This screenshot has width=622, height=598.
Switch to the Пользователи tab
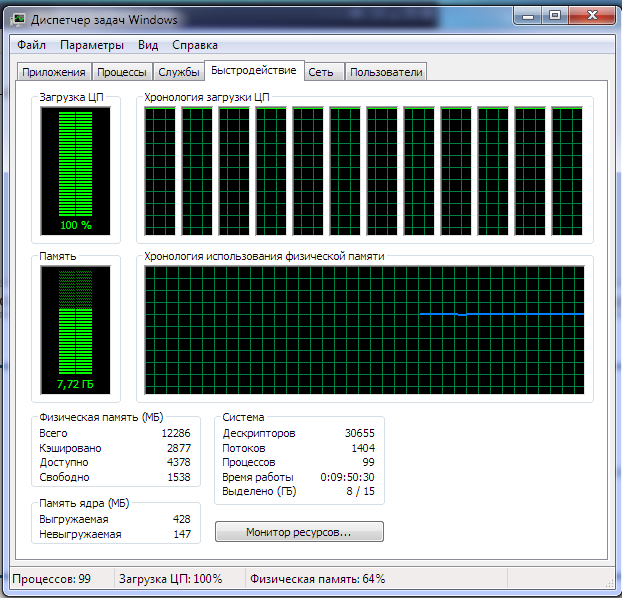click(386, 72)
